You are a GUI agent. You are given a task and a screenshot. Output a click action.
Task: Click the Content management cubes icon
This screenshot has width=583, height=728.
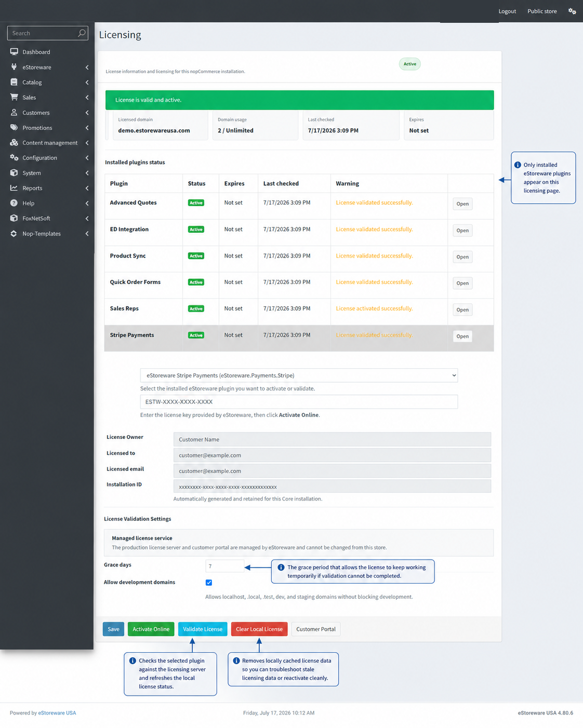point(14,142)
